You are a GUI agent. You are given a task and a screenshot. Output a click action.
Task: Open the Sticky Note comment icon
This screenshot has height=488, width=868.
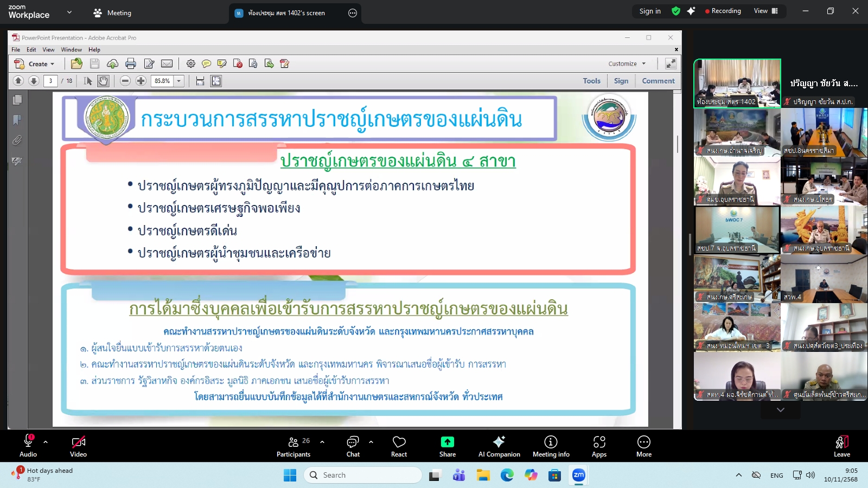point(207,63)
